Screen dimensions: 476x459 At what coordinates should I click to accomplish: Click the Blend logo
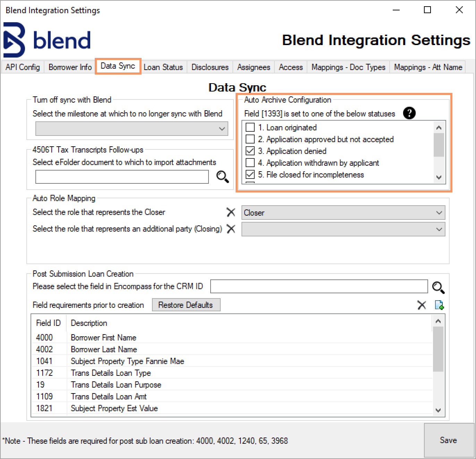tap(47, 40)
